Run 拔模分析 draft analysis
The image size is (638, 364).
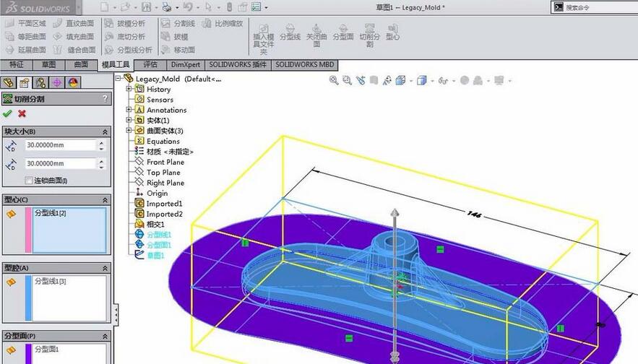[125, 24]
